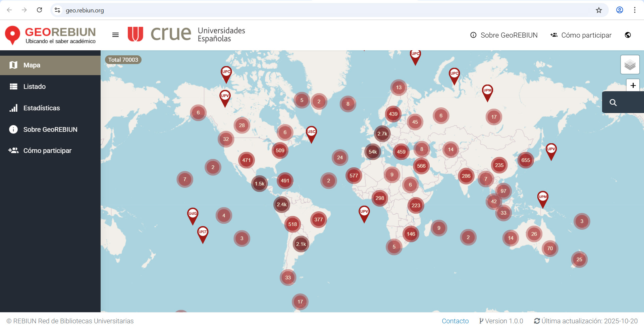This screenshot has width=644, height=329.
Task: Click Sobre GeoREBIUN in top header
Action: (504, 35)
